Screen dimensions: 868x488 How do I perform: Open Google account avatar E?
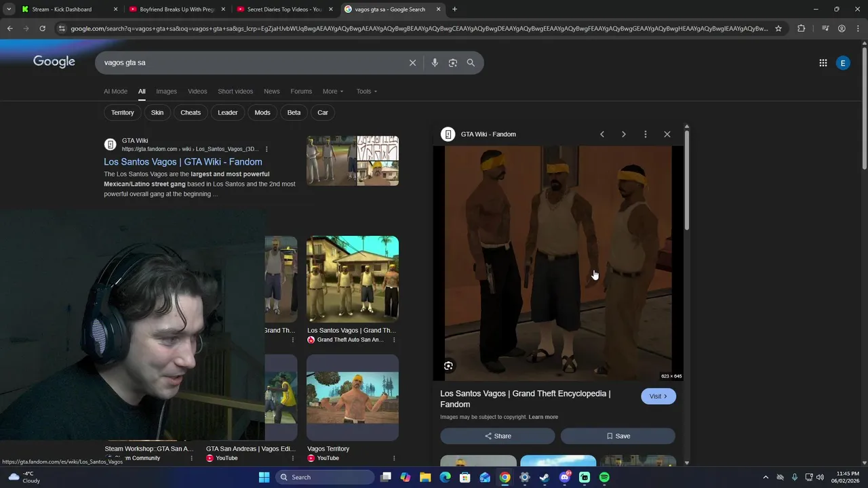click(x=843, y=63)
